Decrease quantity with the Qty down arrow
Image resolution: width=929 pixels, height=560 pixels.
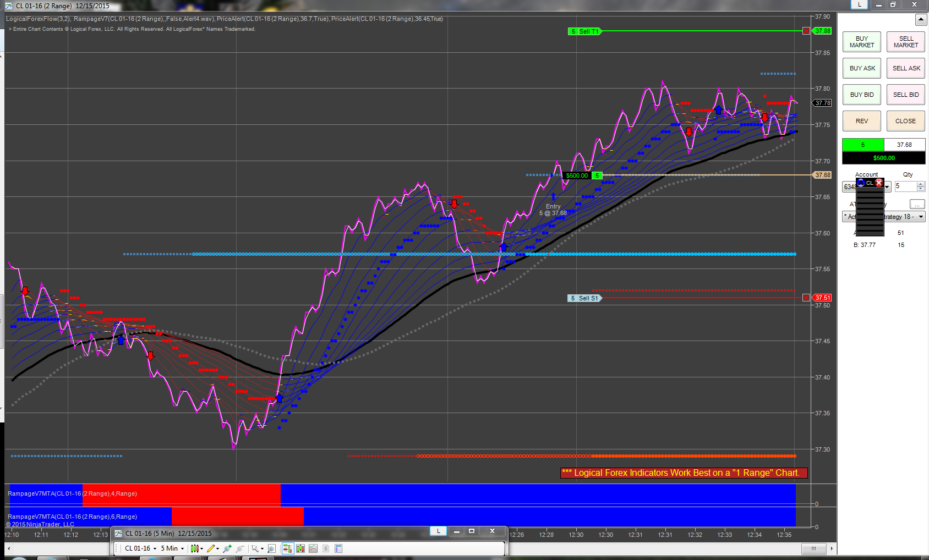point(921,189)
